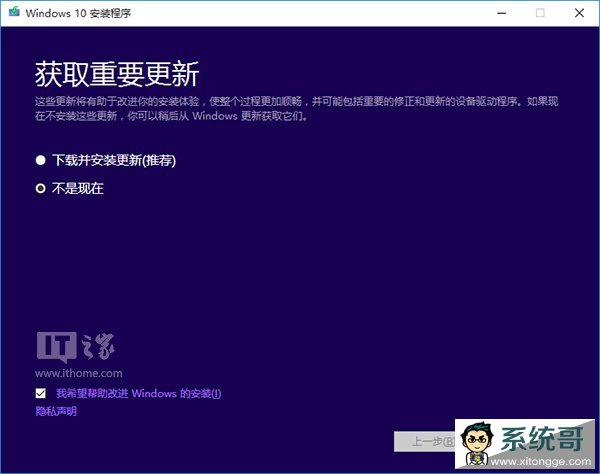
Task: Open the 隐私声明 privacy link
Action: [56, 411]
